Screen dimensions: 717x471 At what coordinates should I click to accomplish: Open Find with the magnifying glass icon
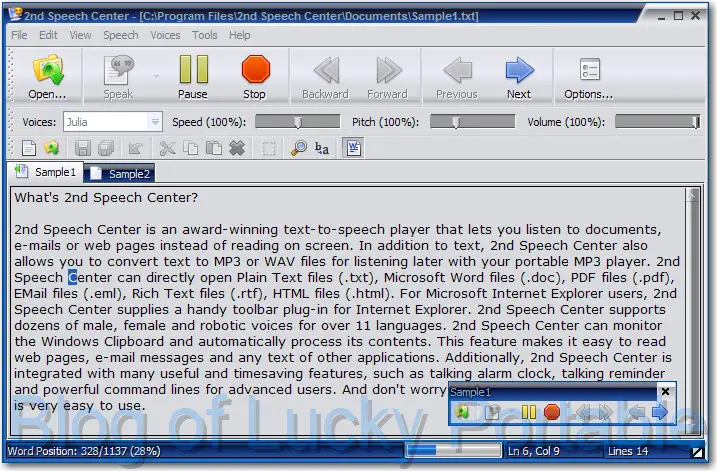coord(299,148)
